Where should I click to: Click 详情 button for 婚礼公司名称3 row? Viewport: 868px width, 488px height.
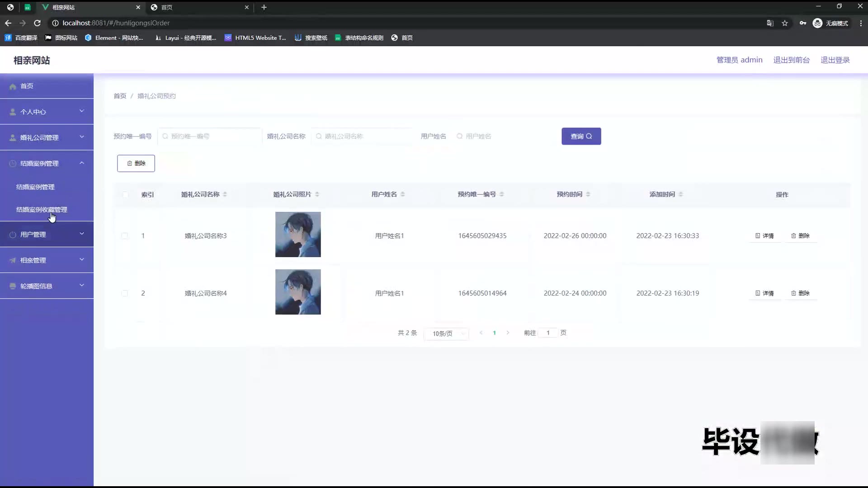tap(764, 236)
